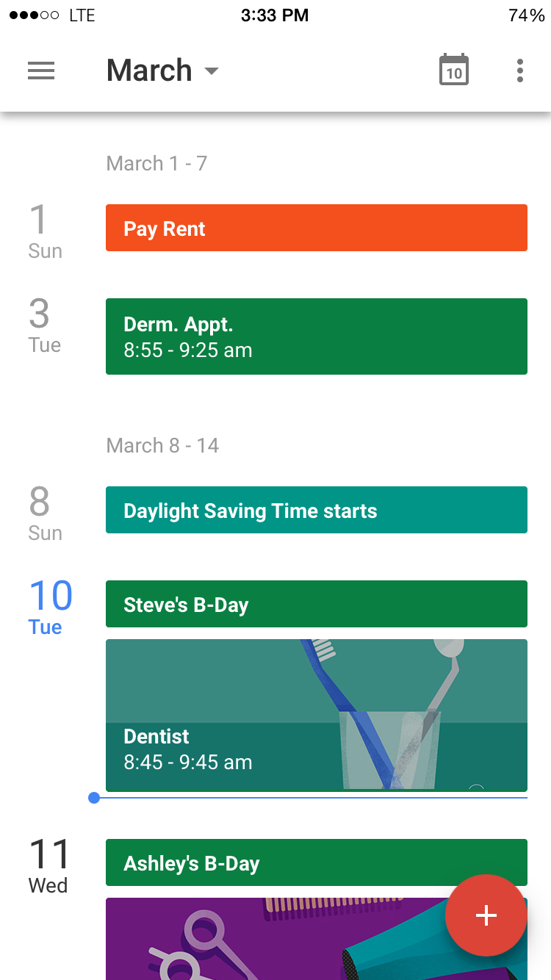Select Wednesday the 11th date label
The image size is (551, 980).
49,865
